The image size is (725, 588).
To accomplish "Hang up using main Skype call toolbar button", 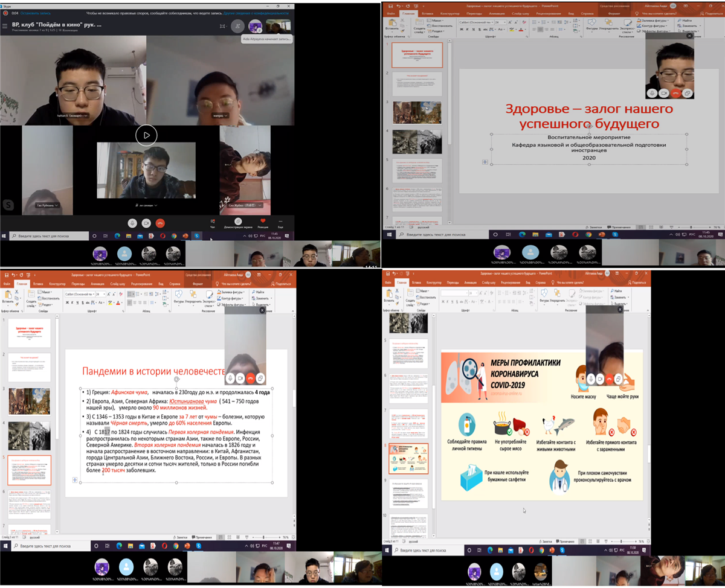I will [x=160, y=223].
